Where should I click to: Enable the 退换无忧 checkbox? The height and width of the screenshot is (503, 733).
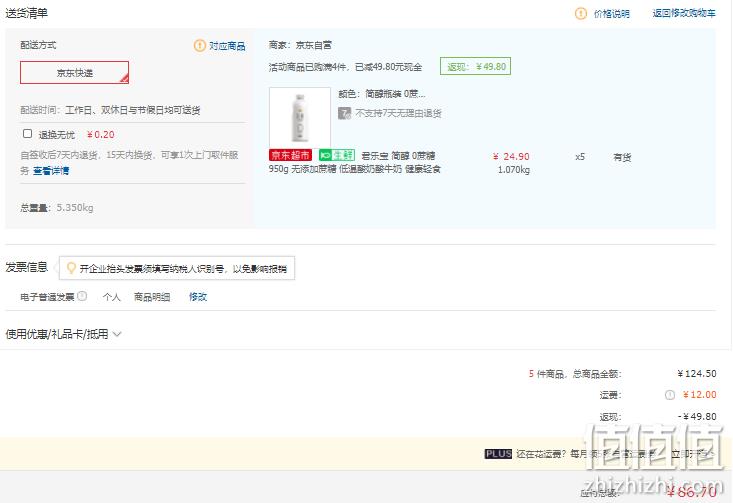(28, 134)
